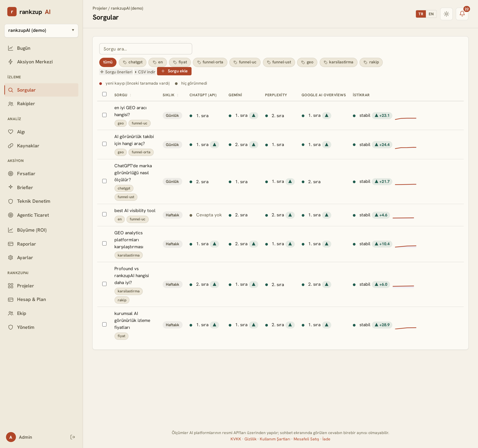Open the KVKK footer link
This screenshot has width=478, height=448.
tap(236, 439)
